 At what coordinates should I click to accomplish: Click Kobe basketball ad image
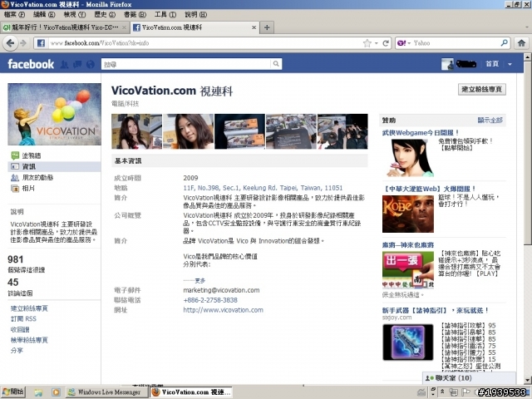[x=408, y=214]
